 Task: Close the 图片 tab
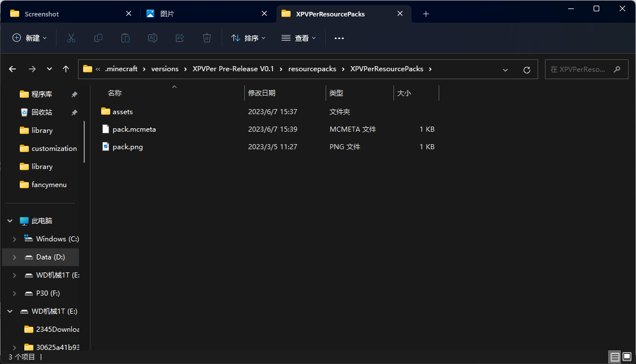[265, 14]
